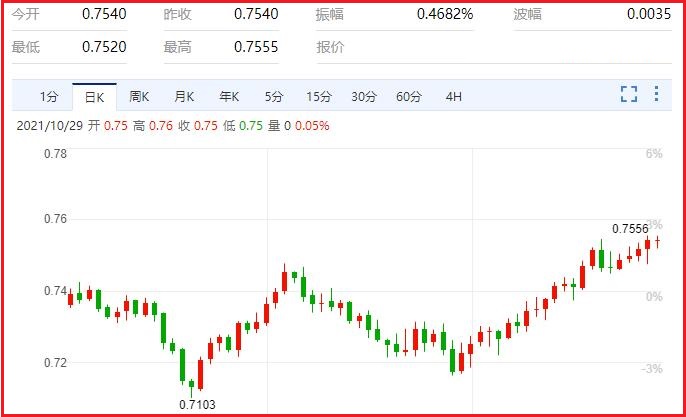686x417 pixels.
Task: Switch to the 周K weekly tab
Action: pyautogui.click(x=139, y=96)
